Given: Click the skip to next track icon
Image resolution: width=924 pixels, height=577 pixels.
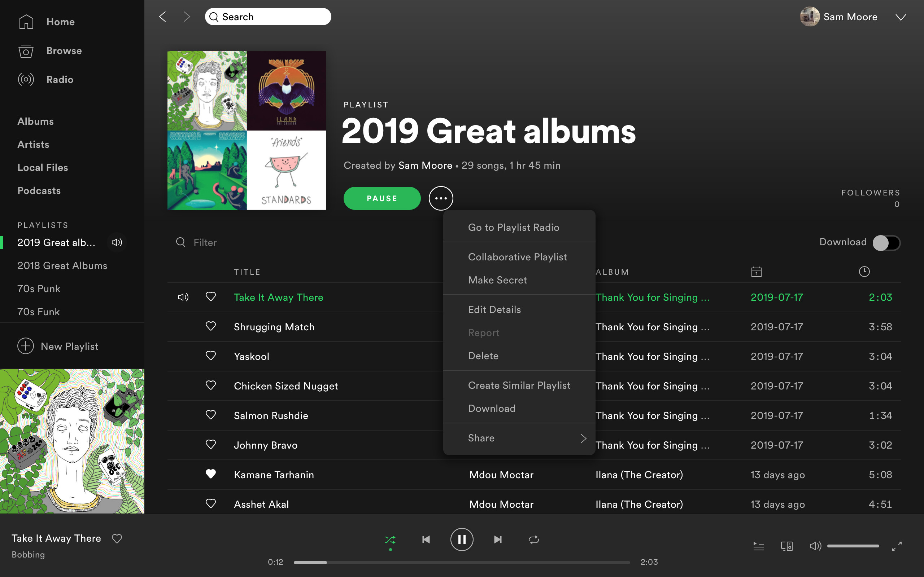Looking at the screenshot, I should [x=498, y=540].
